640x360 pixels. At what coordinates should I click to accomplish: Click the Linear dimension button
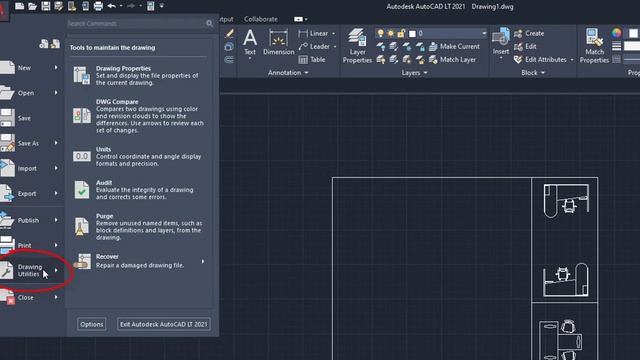coord(313,33)
